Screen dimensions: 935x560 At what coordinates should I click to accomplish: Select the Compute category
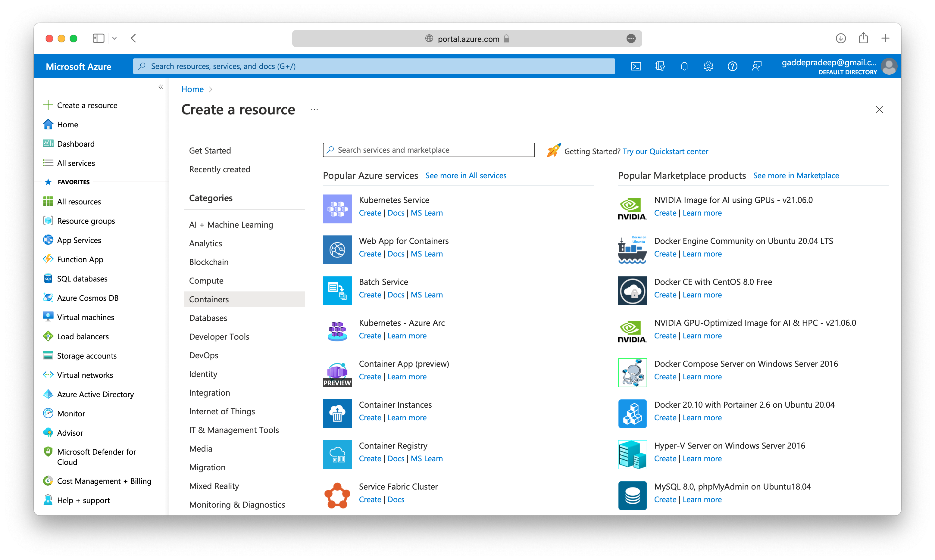[x=206, y=280]
